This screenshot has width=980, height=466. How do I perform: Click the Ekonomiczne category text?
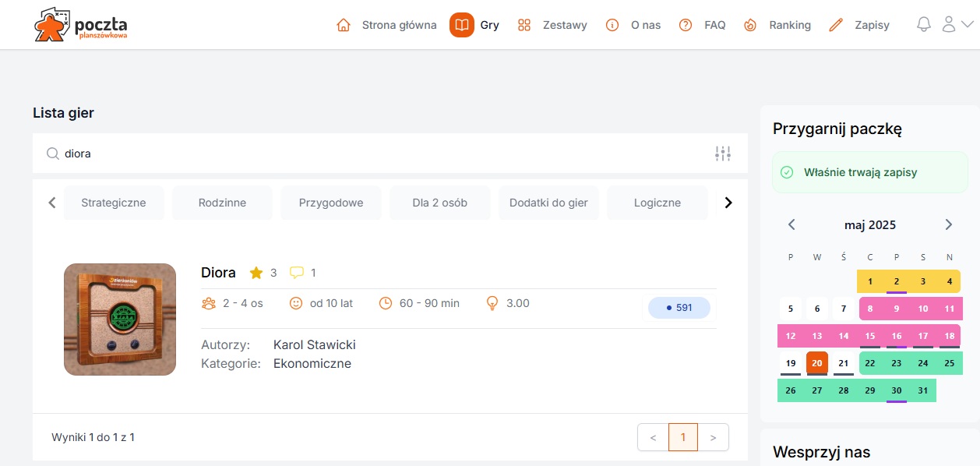coord(312,363)
